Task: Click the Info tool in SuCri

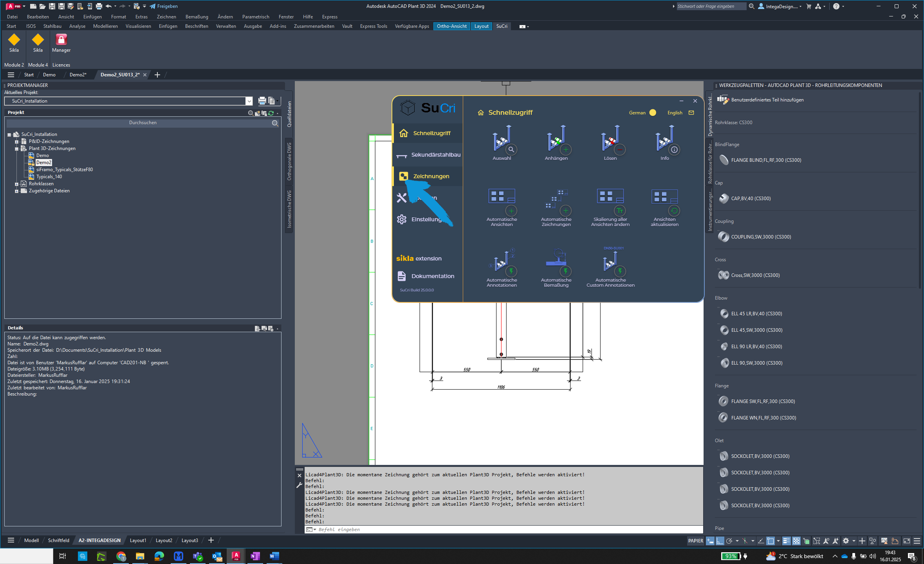Action: pos(665,143)
